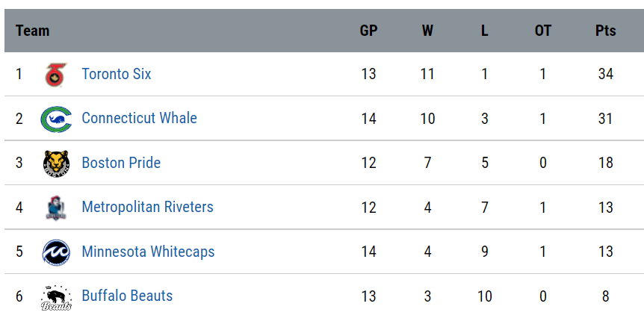Image resolution: width=644 pixels, height=327 pixels.
Task: Open Metropolitan Riveters team link
Action: pos(147,207)
